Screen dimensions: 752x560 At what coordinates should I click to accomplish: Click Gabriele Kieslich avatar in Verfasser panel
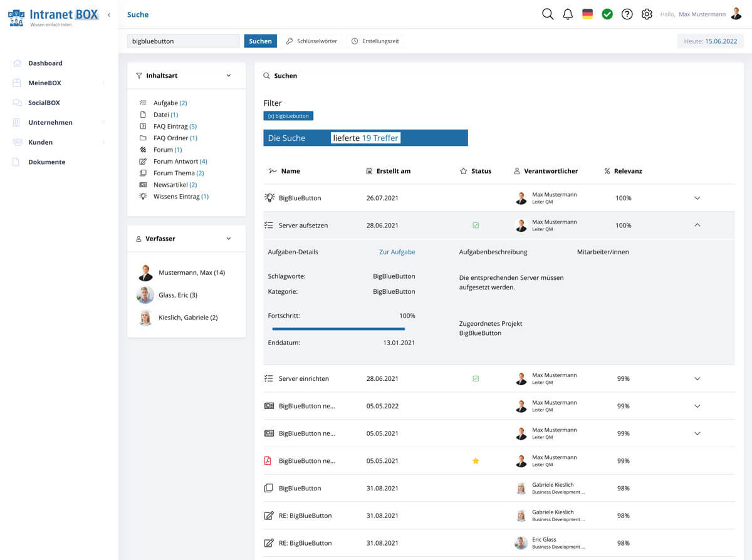click(145, 318)
